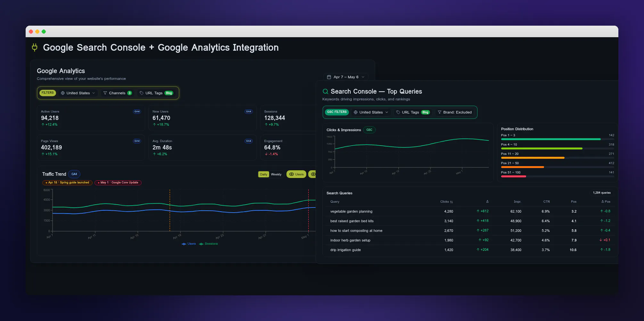
Task: Sort table by Δ Pos column header
Action: [606, 202]
